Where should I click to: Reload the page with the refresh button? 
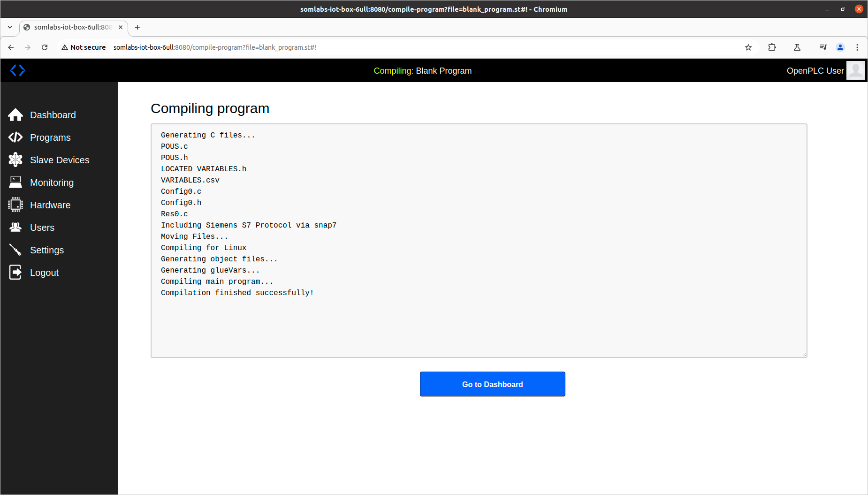click(x=45, y=47)
